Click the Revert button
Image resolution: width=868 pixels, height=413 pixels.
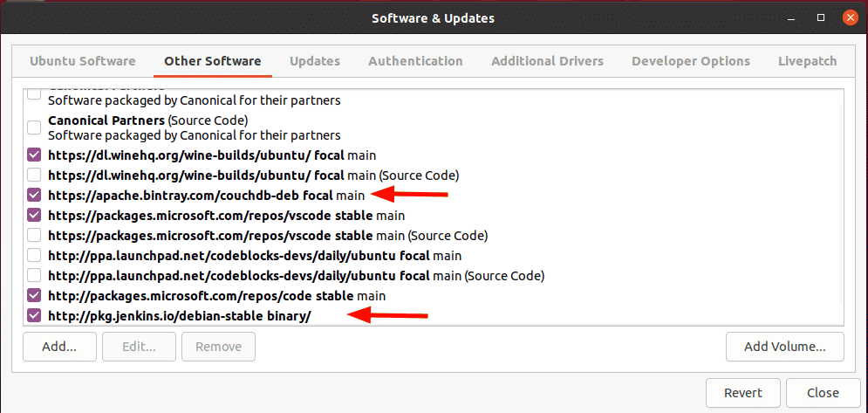[x=743, y=393]
